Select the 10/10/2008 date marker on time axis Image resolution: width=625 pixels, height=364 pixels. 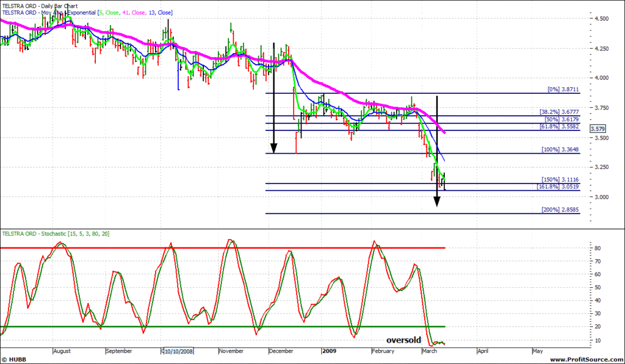[179, 351]
